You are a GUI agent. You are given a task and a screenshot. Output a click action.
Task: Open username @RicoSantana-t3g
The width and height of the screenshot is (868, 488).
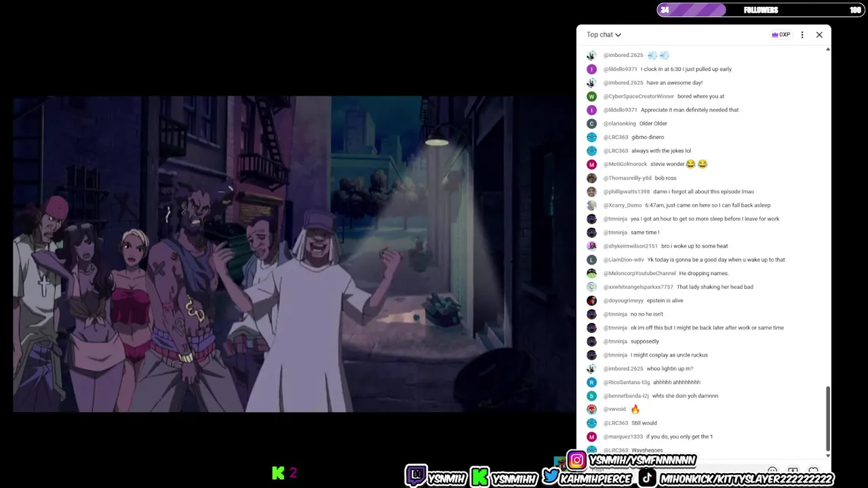(x=627, y=382)
